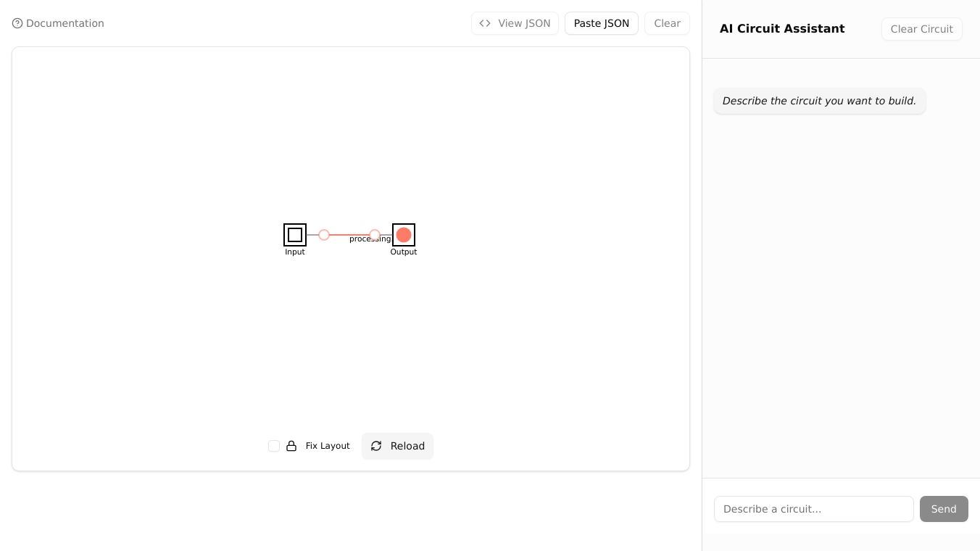This screenshot has width=980, height=551.
Task: Select the circle port nearest the Output node
Action: point(375,235)
